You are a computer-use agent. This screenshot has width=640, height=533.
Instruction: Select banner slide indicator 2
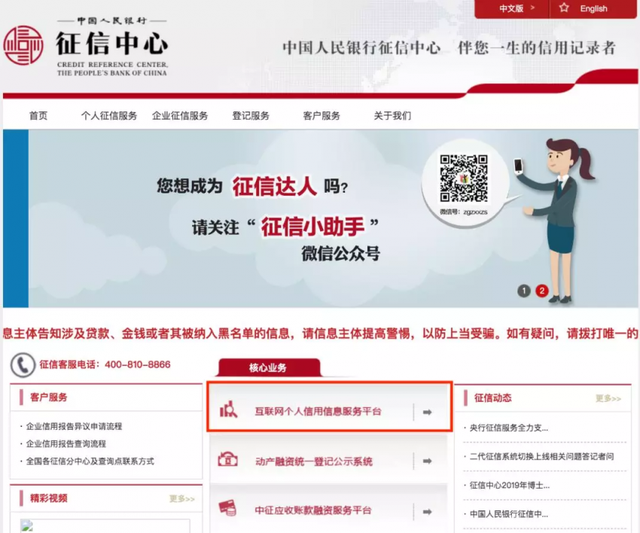542,291
